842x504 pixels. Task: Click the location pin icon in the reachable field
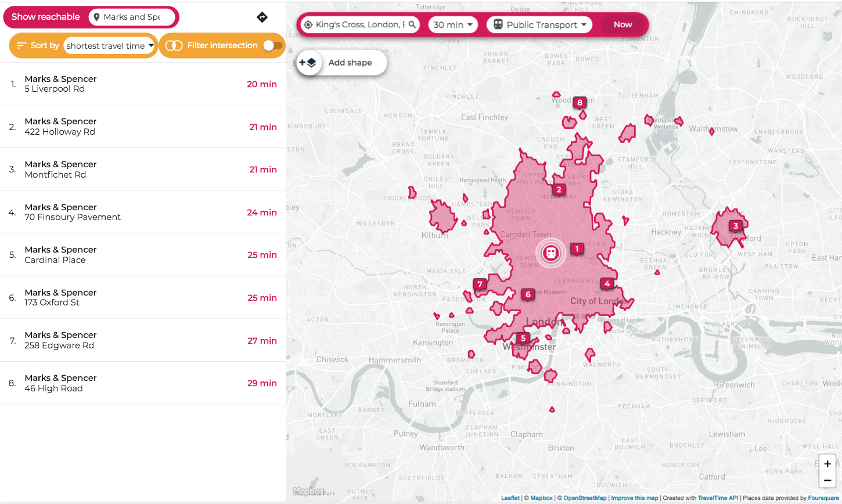[x=96, y=17]
